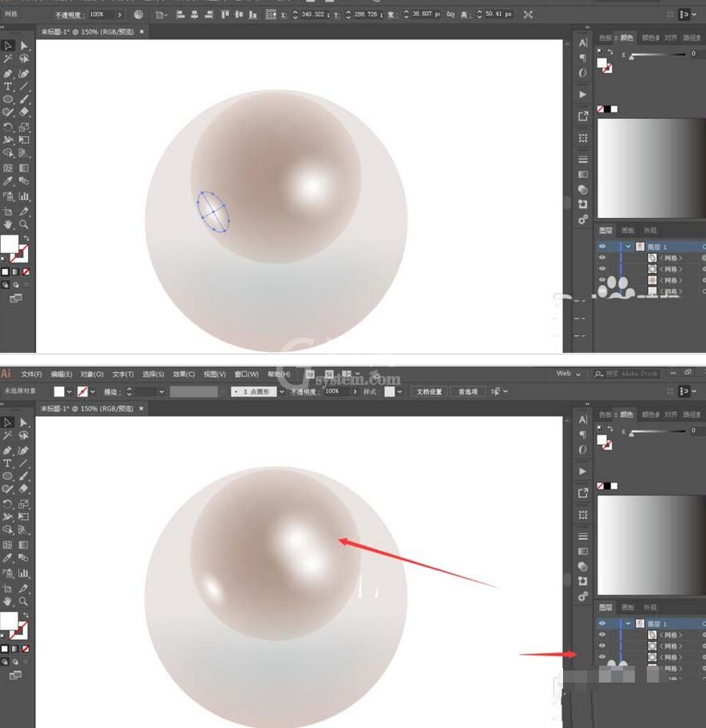This screenshot has height=728, width=706.
Task: Open the 样式 swatch dropdown in control bar
Action: coord(399,392)
